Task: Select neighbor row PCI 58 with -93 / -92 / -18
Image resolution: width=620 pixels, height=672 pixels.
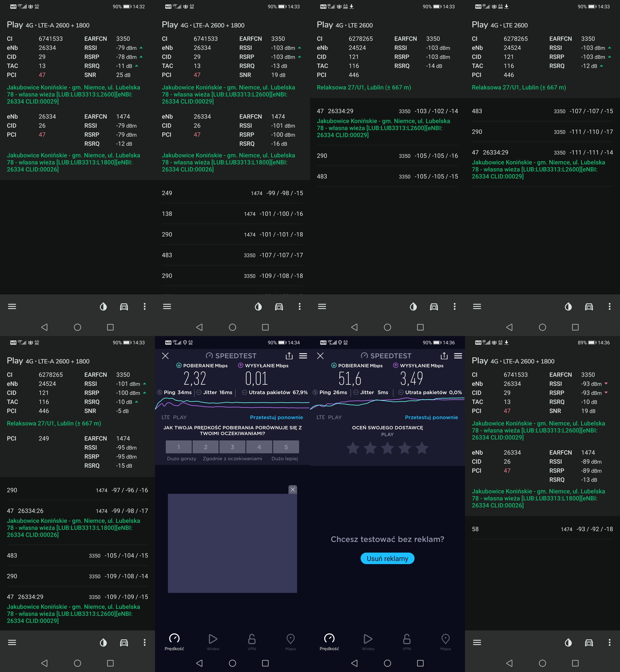Action: pos(542,529)
